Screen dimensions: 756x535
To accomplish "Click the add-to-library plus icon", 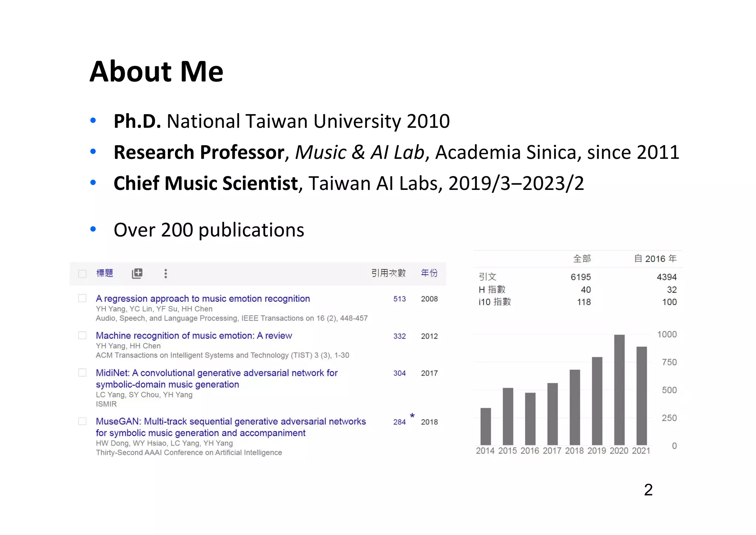I will click(x=137, y=273).
